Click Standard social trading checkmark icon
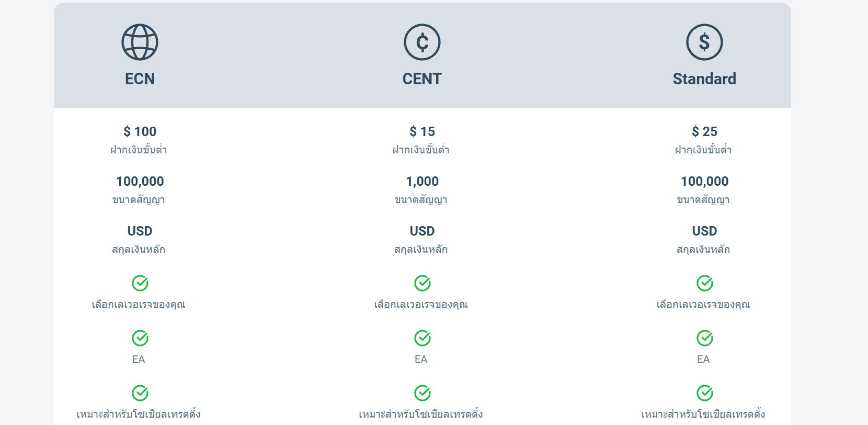Viewport: 868px width, 425px height. pos(705,393)
